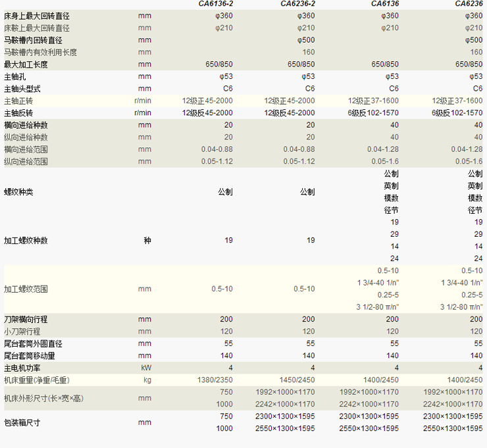
Task: Click the CA6136-2 column header
Action: (216, 4)
